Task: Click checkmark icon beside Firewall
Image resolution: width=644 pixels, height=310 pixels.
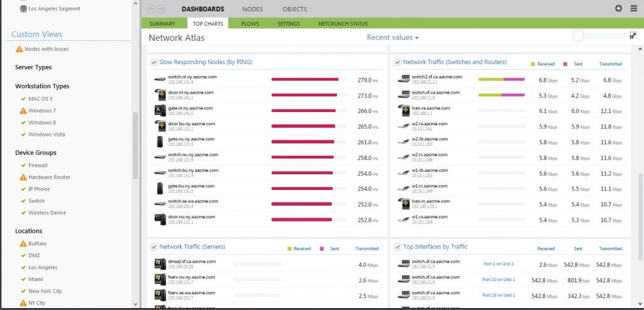Action: (x=23, y=165)
